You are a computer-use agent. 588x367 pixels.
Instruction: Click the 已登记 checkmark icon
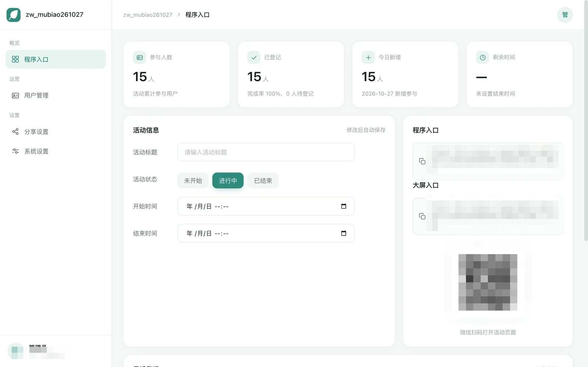pyautogui.click(x=254, y=57)
